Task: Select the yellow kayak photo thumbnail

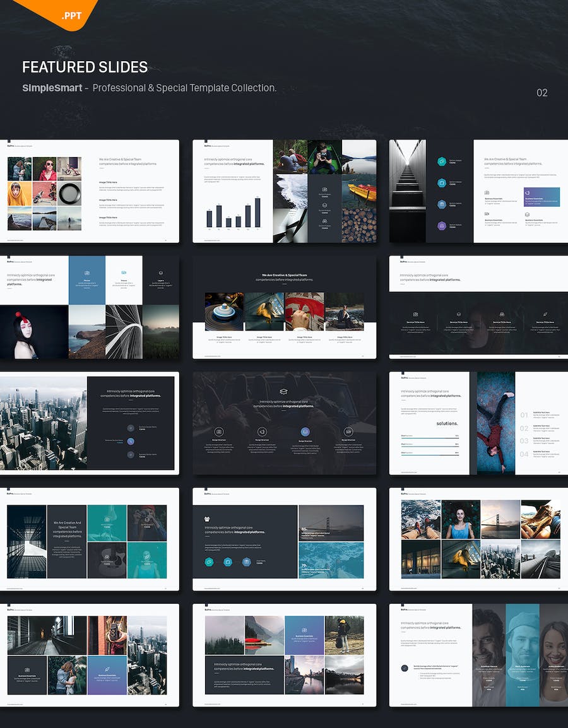Action: click(x=359, y=192)
